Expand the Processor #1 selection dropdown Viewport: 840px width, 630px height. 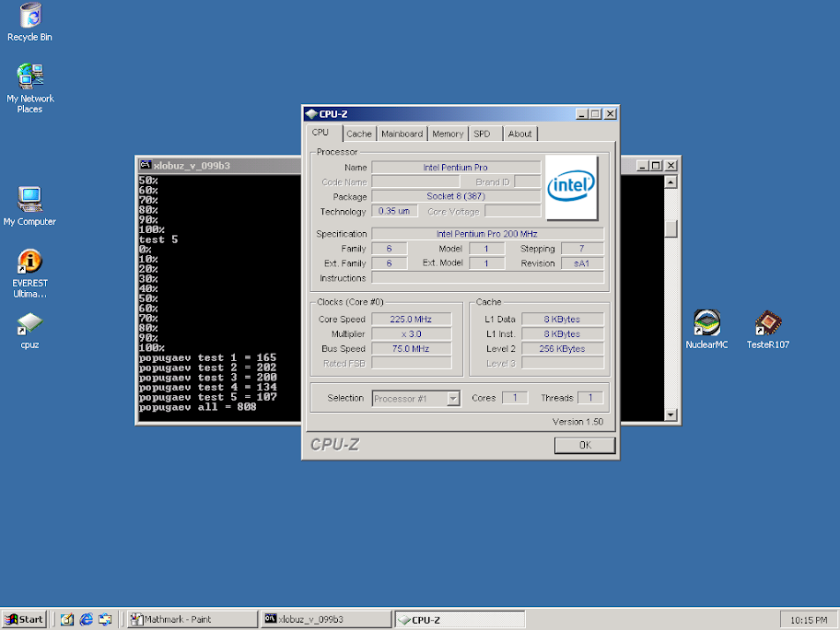453,399
